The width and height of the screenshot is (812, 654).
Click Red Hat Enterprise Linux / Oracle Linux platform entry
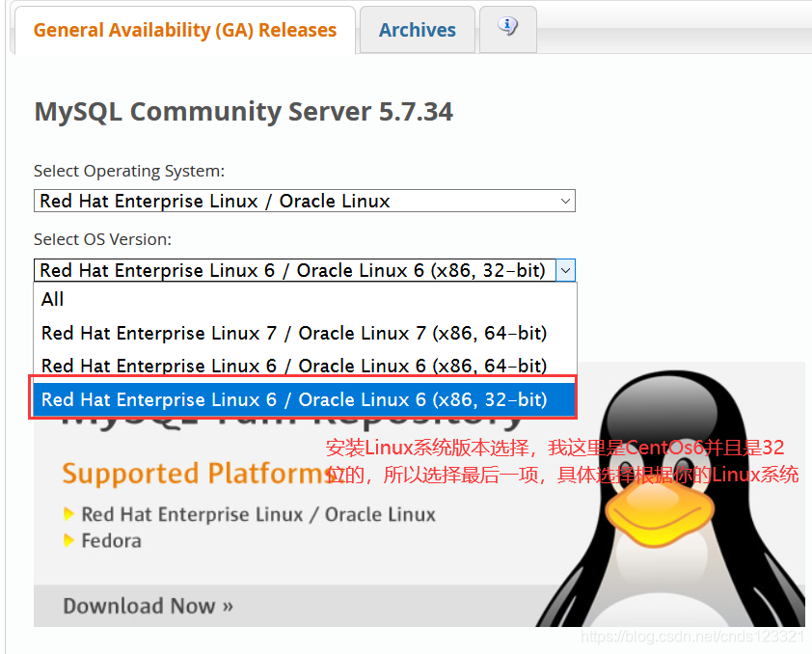tap(258, 515)
